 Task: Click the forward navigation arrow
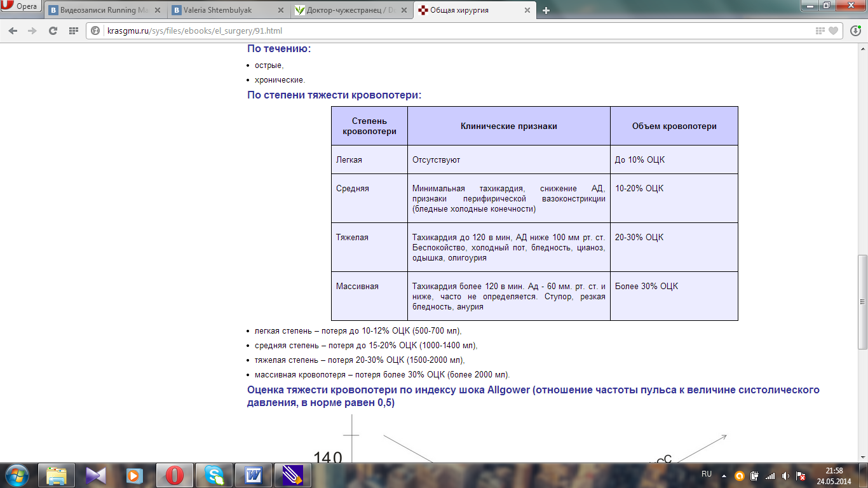pyautogui.click(x=32, y=30)
